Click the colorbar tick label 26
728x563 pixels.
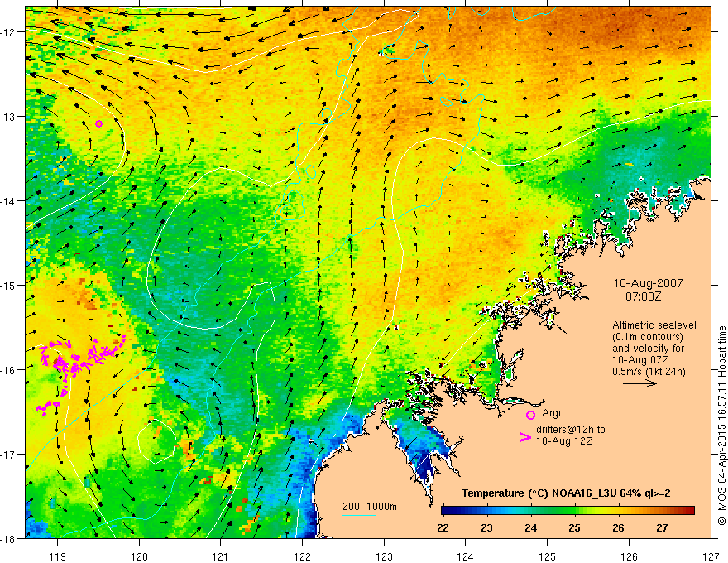pyautogui.click(x=618, y=527)
